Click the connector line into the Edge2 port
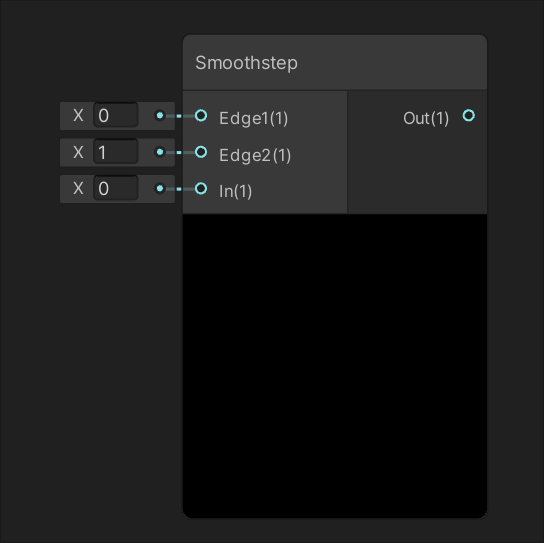This screenshot has height=543, width=544. pos(180,152)
